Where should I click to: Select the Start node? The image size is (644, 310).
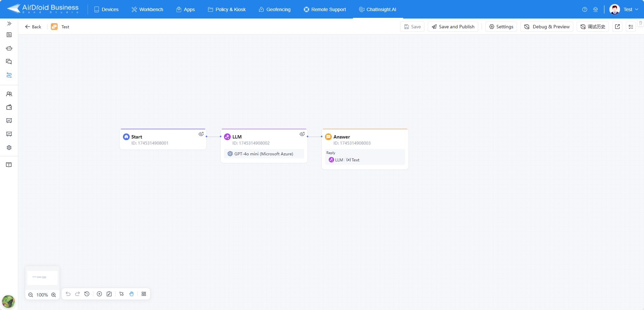(163, 139)
